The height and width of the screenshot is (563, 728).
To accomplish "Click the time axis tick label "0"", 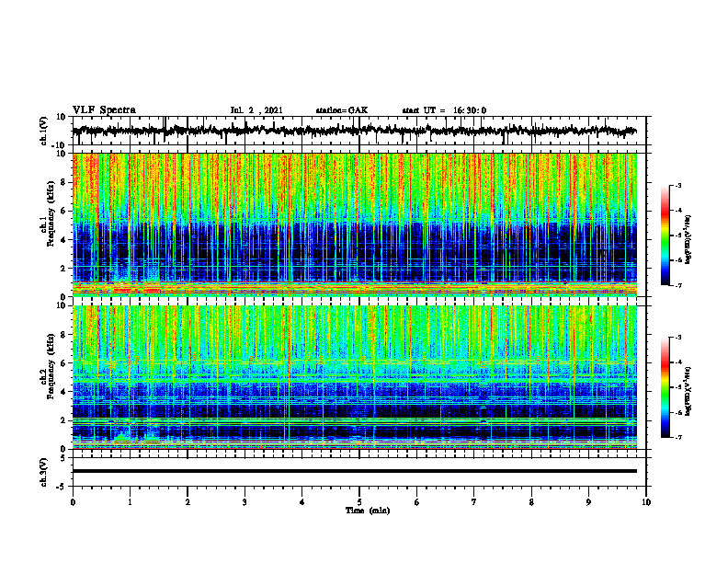I will pos(73,502).
